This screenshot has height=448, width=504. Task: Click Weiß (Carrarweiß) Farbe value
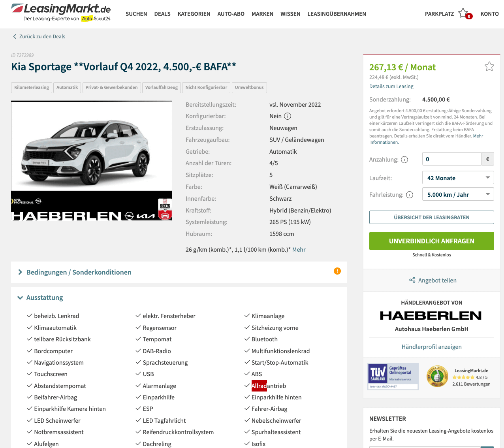coord(293,187)
